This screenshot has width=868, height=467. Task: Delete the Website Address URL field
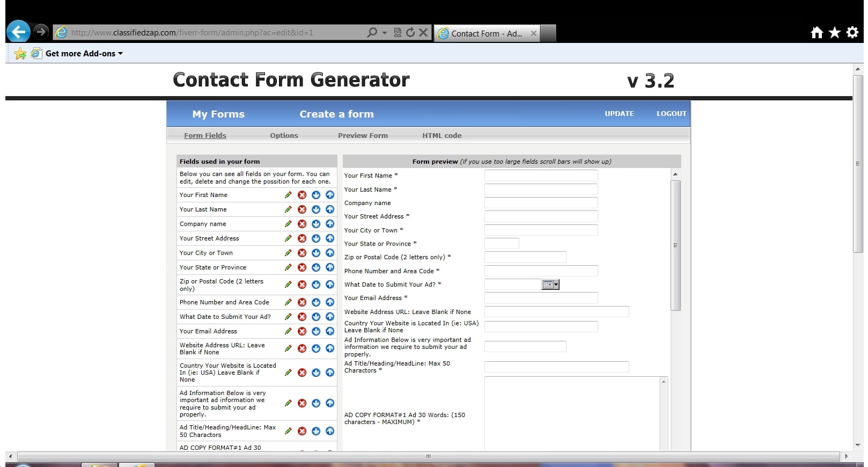point(302,348)
